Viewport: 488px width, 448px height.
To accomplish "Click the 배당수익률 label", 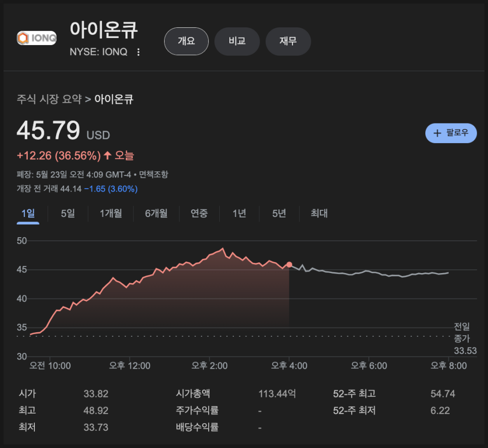I will coord(197,427).
